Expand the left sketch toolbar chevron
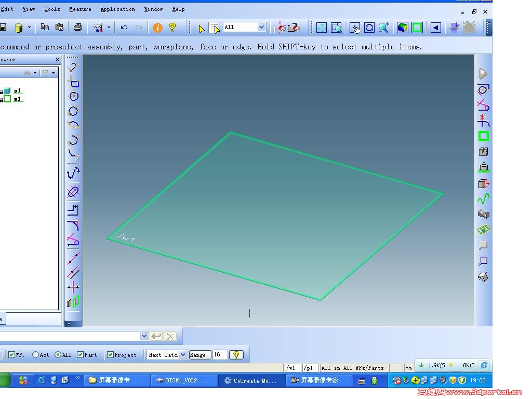The image size is (532, 399). 69,324
